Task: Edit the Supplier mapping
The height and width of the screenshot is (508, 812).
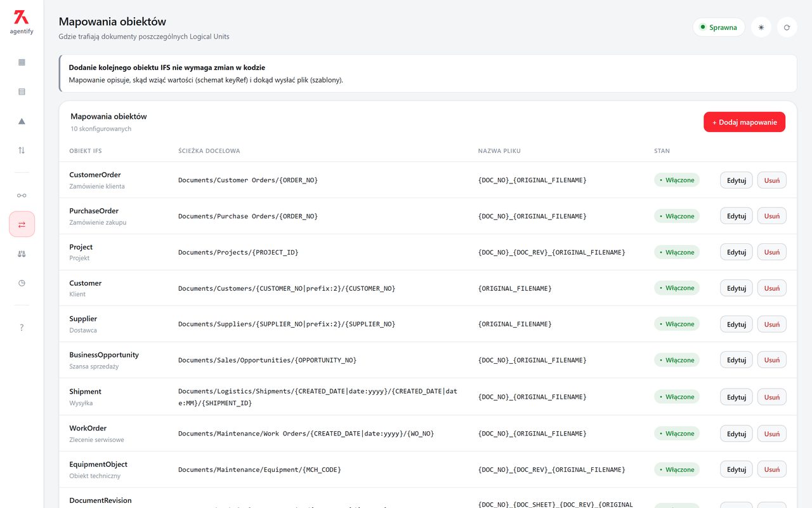Action: 736,324
